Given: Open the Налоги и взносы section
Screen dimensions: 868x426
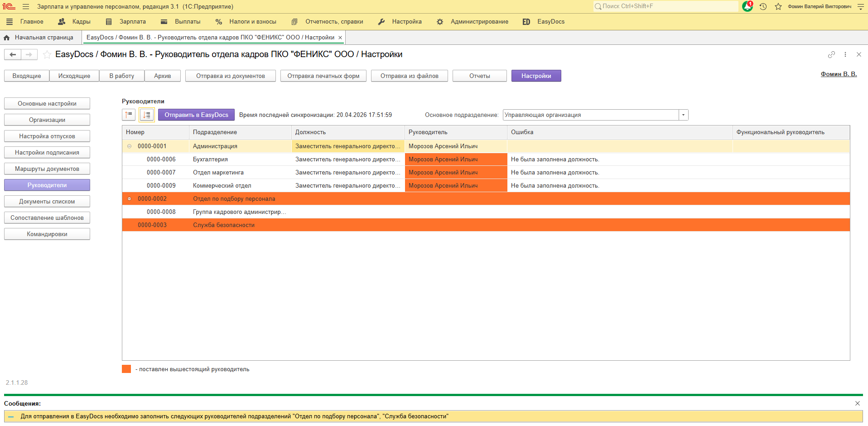Looking at the screenshot, I should pyautogui.click(x=253, y=22).
